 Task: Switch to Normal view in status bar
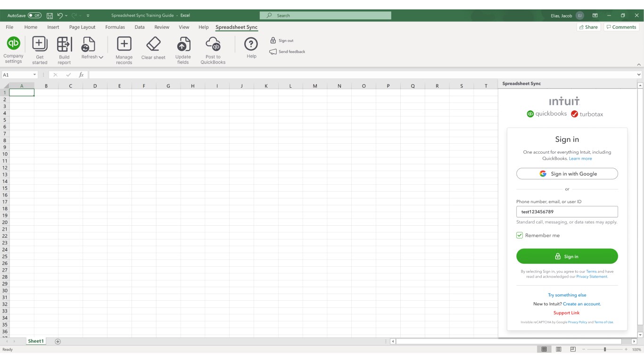point(544,349)
